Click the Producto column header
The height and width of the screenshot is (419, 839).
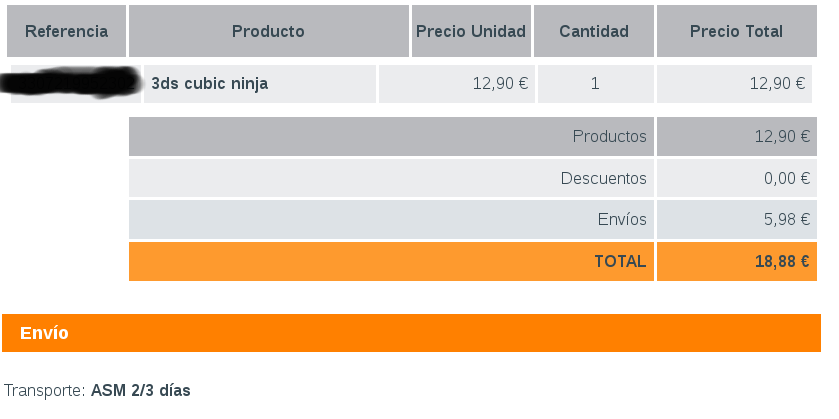click(x=268, y=31)
